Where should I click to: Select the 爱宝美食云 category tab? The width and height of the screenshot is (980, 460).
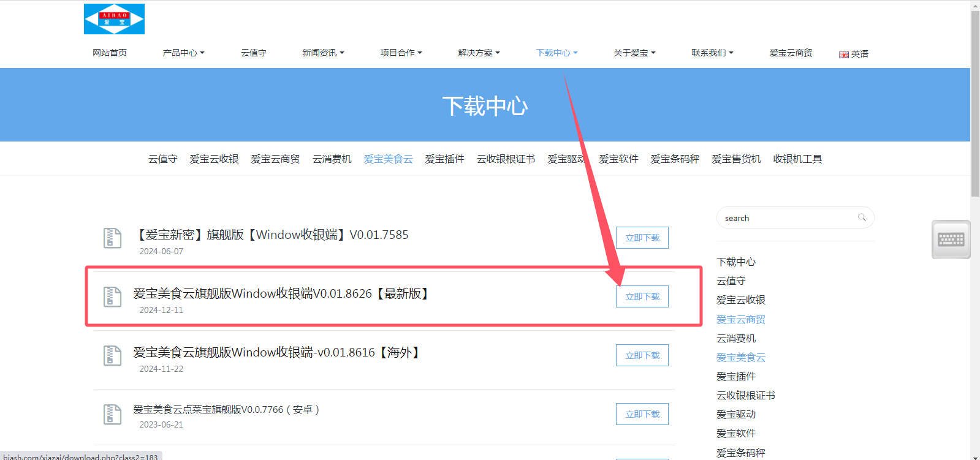[388, 159]
